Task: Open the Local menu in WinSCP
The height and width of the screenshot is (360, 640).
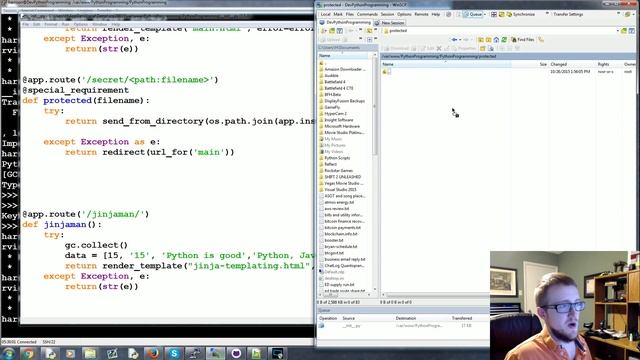Action: point(325,14)
